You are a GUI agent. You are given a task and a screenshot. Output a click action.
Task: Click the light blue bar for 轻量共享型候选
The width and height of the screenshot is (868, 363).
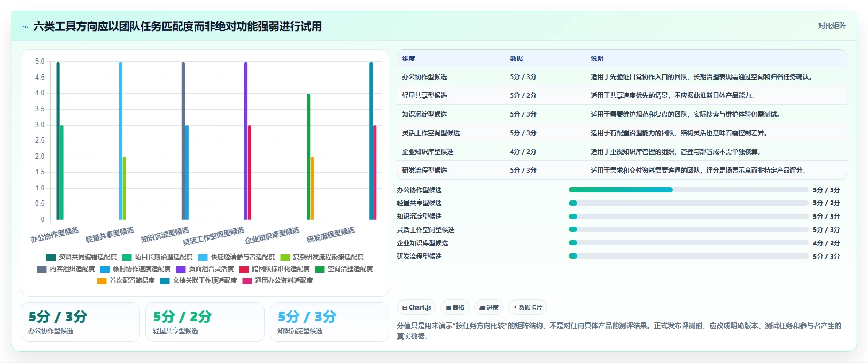120,141
